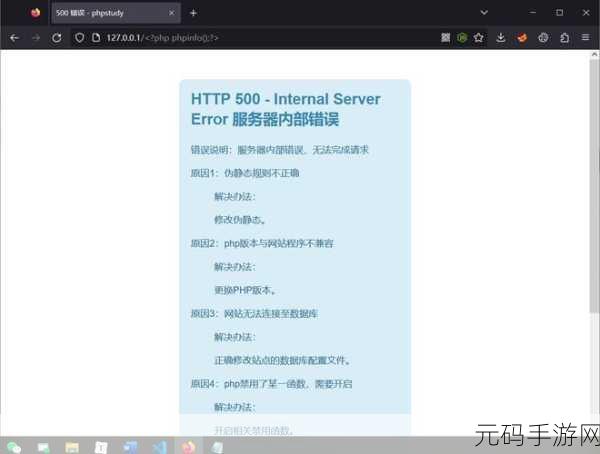The image size is (600, 454).
Task: Open Firefox View via the Firefox logo
Action: [x=36, y=13]
